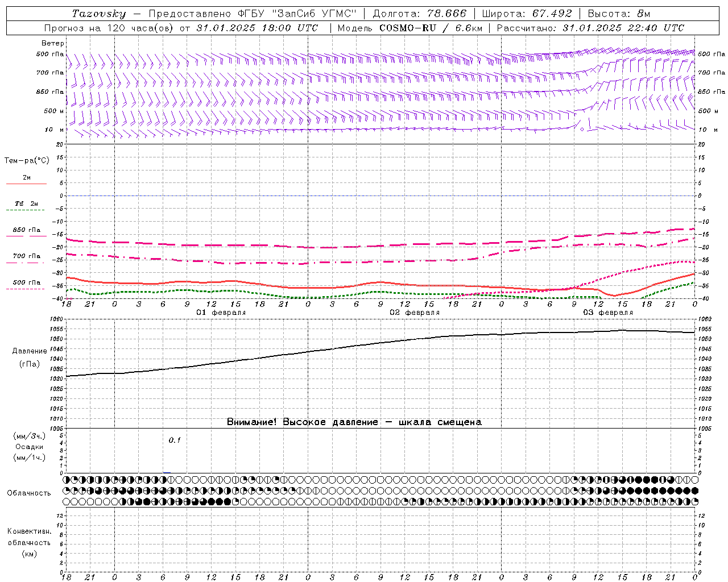
Task: Click the 01 февраля date label
Action: (x=221, y=313)
